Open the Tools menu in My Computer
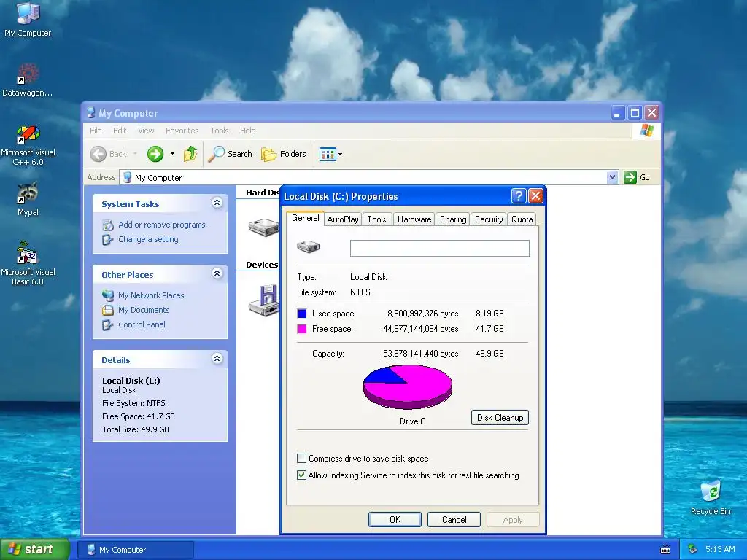 219,131
